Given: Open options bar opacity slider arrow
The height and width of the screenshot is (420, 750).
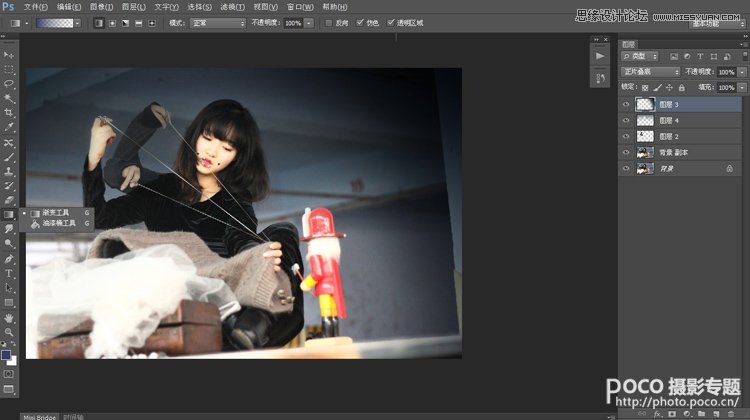Looking at the screenshot, I should click(x=309, y=23).
